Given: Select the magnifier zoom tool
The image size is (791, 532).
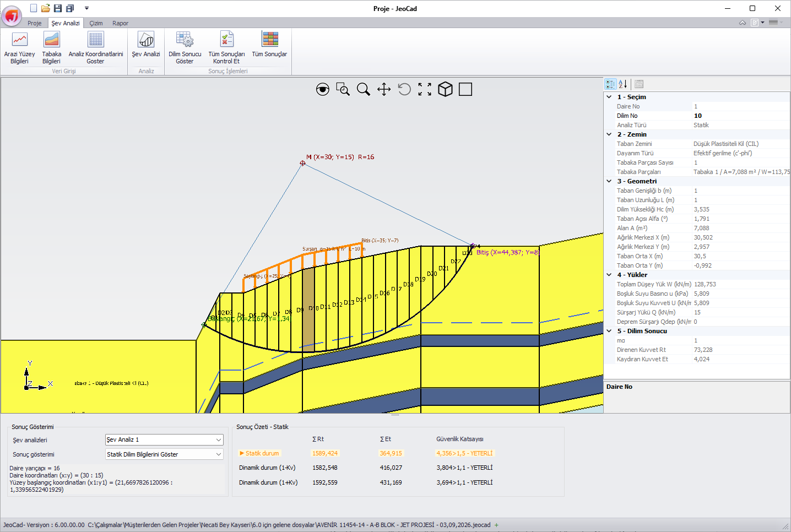Looking at the screenshot, I should coord(364,89).
